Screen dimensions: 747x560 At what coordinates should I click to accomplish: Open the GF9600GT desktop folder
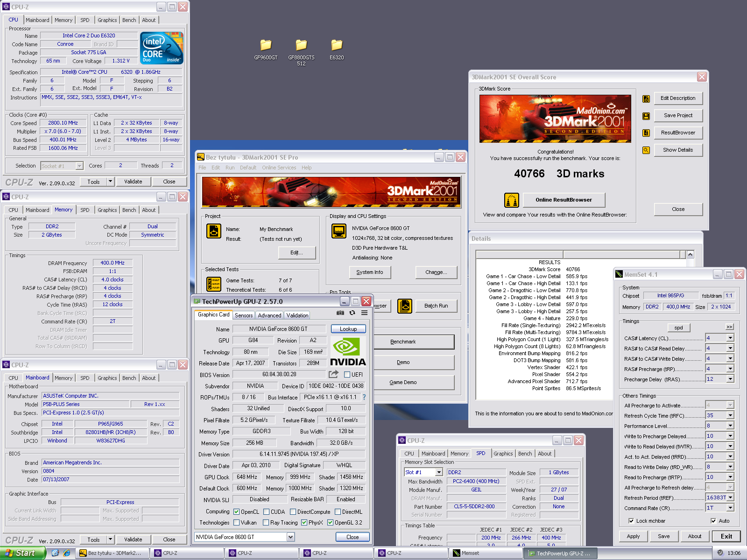point(266,45)
